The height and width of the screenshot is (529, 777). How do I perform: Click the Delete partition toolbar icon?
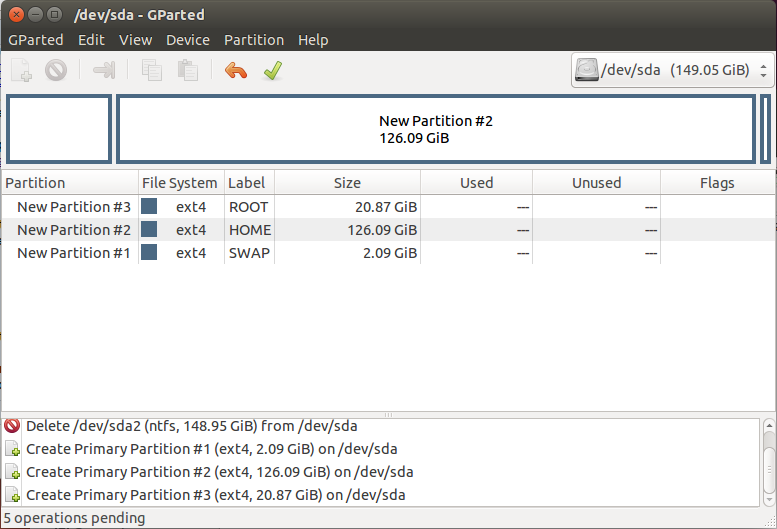coord(56,70)
